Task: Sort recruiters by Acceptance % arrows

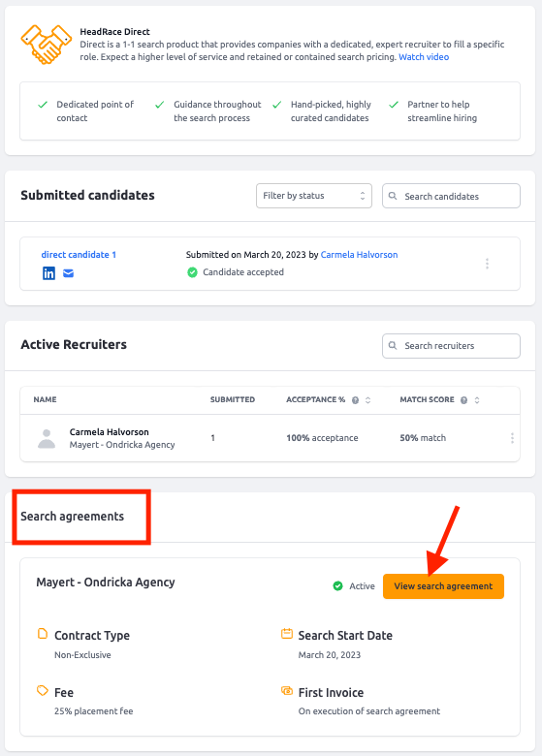Action: tap(367, 400)
